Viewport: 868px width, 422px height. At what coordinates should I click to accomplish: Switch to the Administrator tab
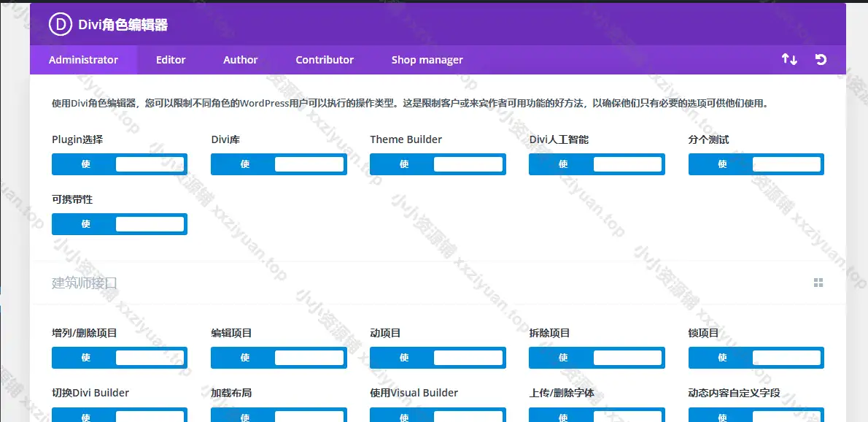[83, 60]
